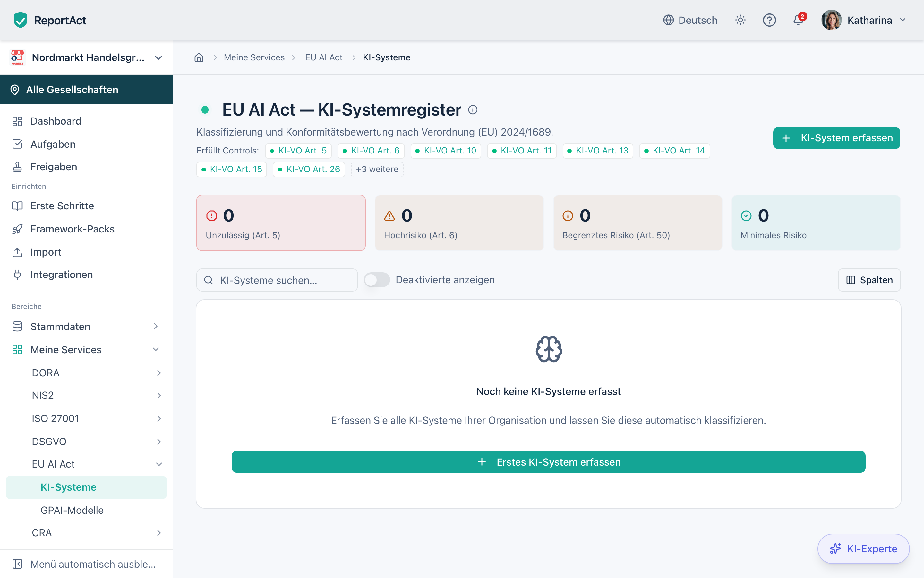Viewport: 924px width, 578px height.
Task: Click the KI-VO Art. 13 control chip
Action: click(598, 151)
